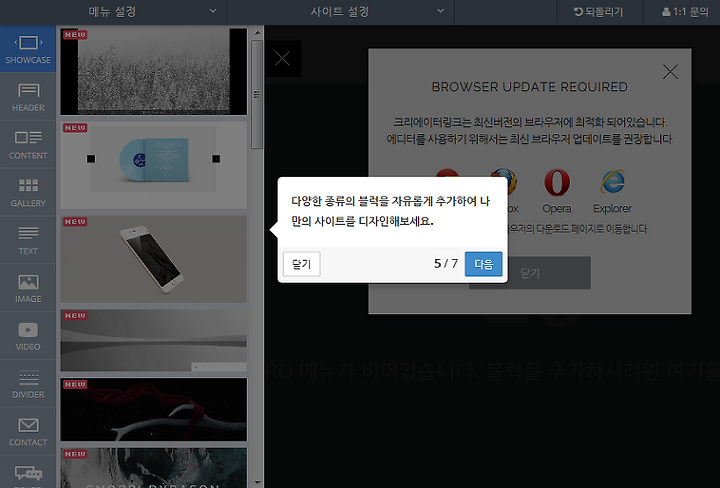720x488 pixels.
Task: Click 닫기 in the tutorial tooltip
Action: click(301, 264)
